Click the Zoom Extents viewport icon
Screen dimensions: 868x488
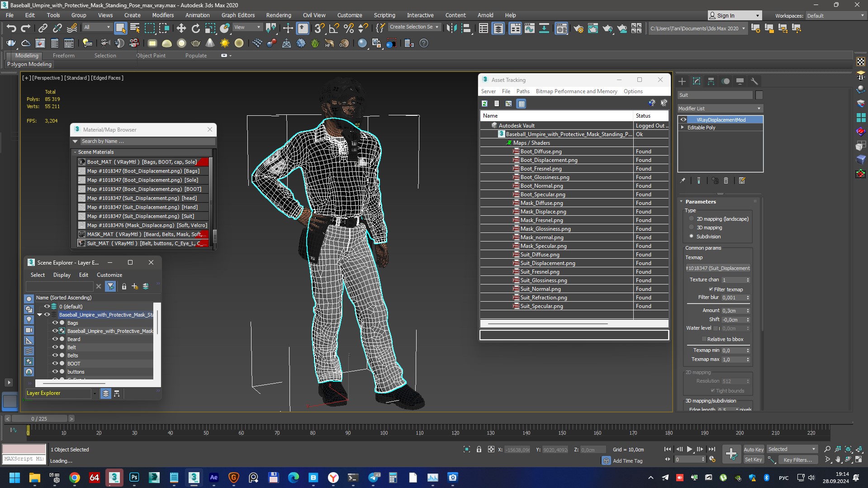848,449
